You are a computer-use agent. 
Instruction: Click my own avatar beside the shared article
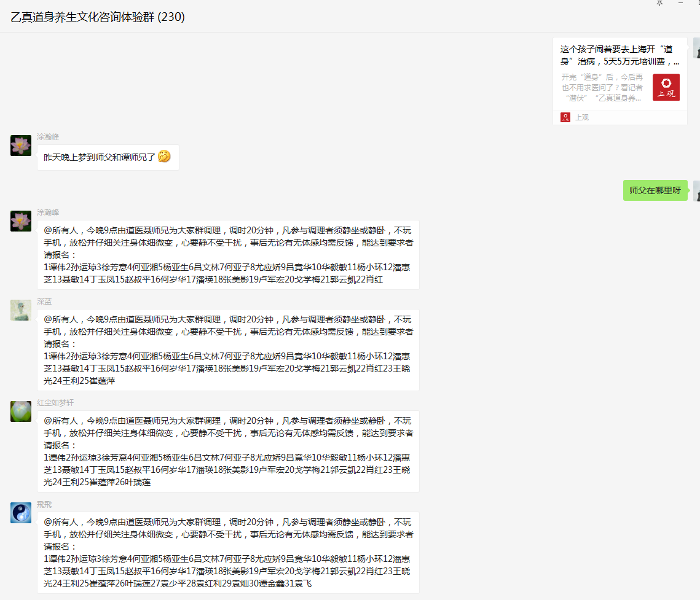(696, 48)
